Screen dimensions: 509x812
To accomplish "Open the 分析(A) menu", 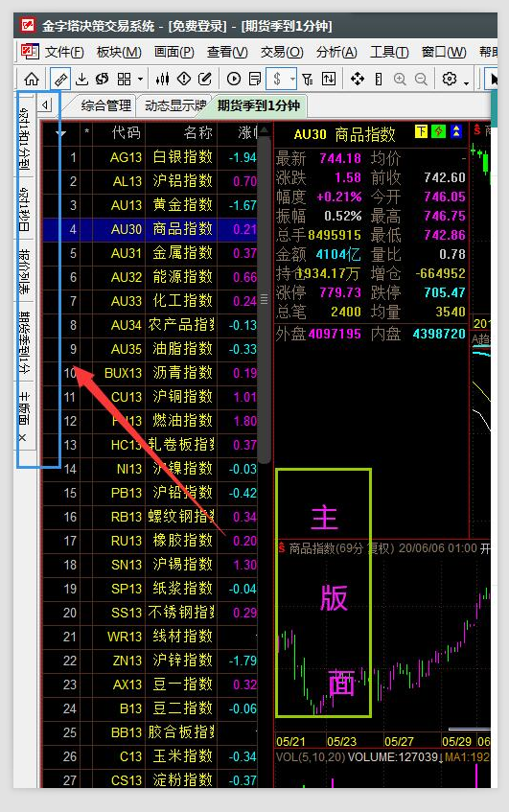I will pos(336,52).
